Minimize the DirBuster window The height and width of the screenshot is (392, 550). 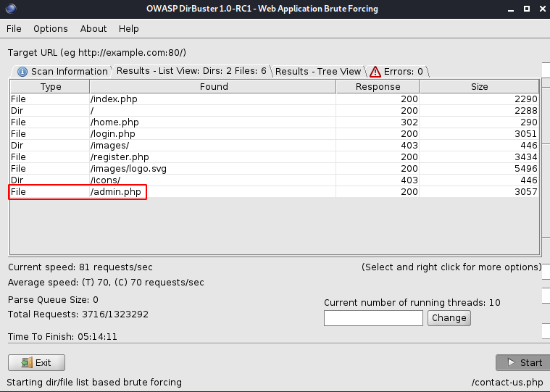pyautogui.click(x=511, y=9)
